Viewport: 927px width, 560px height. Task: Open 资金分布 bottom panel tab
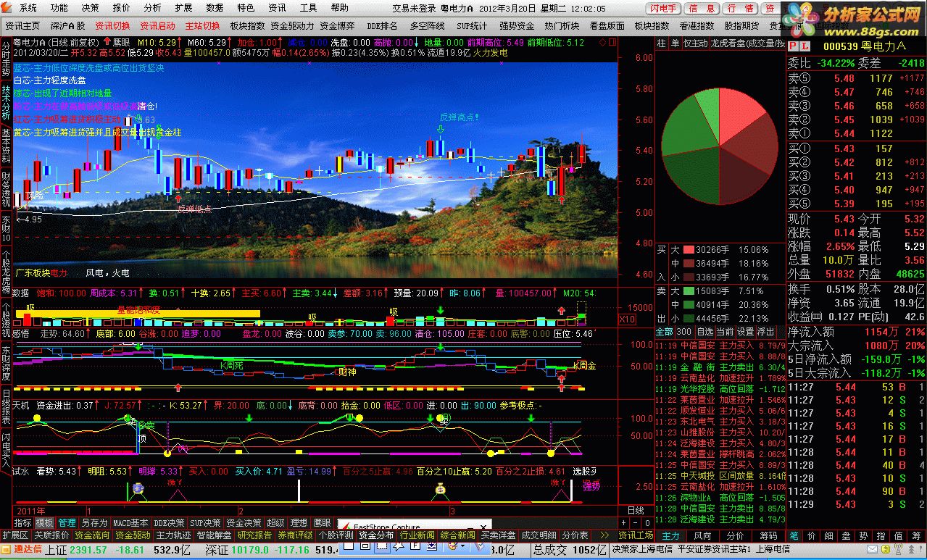376,535
